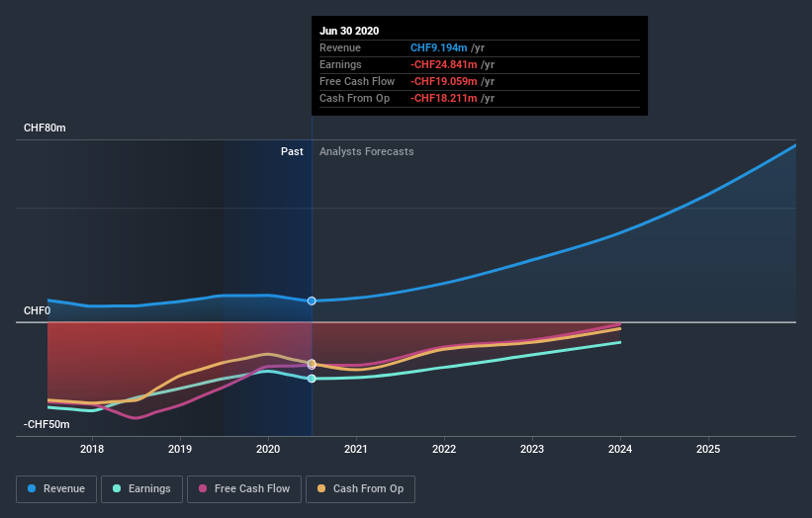Click the CHF9.194m revenue value in tooltip
Screen dimensions: 812x518
point(439,47)
